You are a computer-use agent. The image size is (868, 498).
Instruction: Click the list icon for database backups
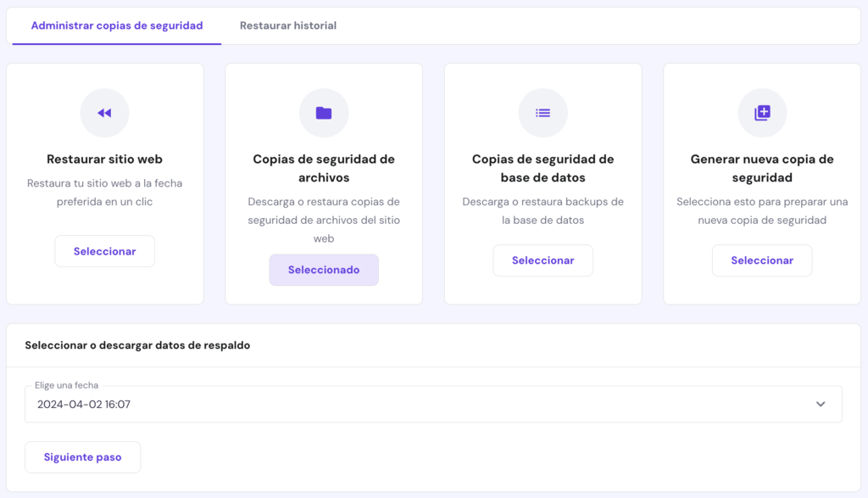click(x=542, y=112)
